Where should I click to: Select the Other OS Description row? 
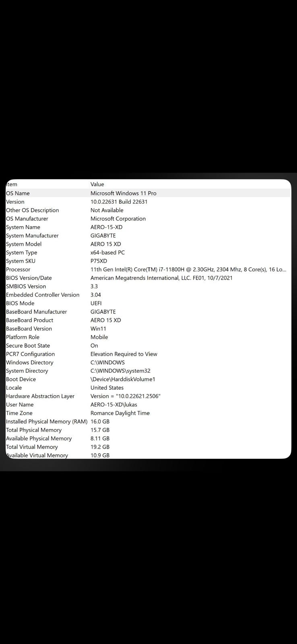tap(148, 210)
